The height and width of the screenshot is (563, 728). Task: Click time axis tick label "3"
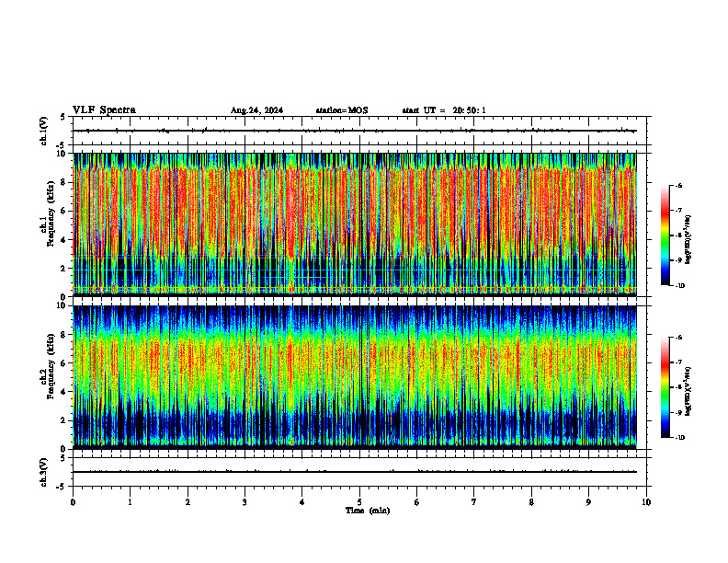(245, 502)
